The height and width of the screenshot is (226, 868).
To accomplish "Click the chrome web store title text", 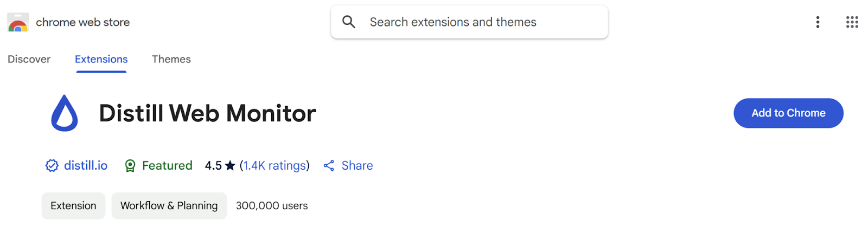I will 82,23.
